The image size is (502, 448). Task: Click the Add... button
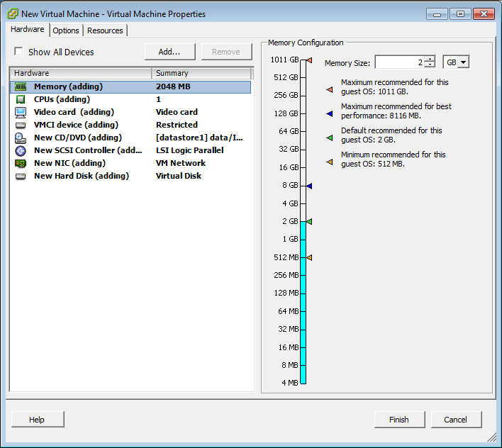tap(169, 52)
